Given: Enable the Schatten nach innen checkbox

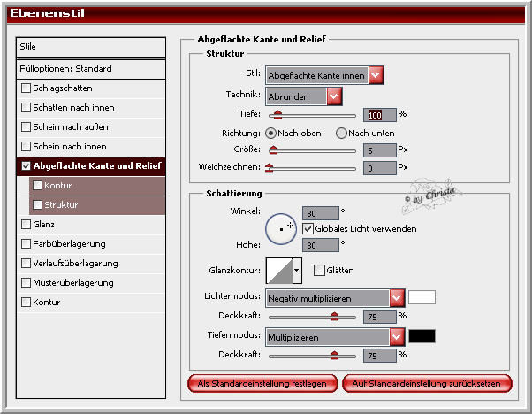Looking at the screenshot, I should click(x=26, y=108).
